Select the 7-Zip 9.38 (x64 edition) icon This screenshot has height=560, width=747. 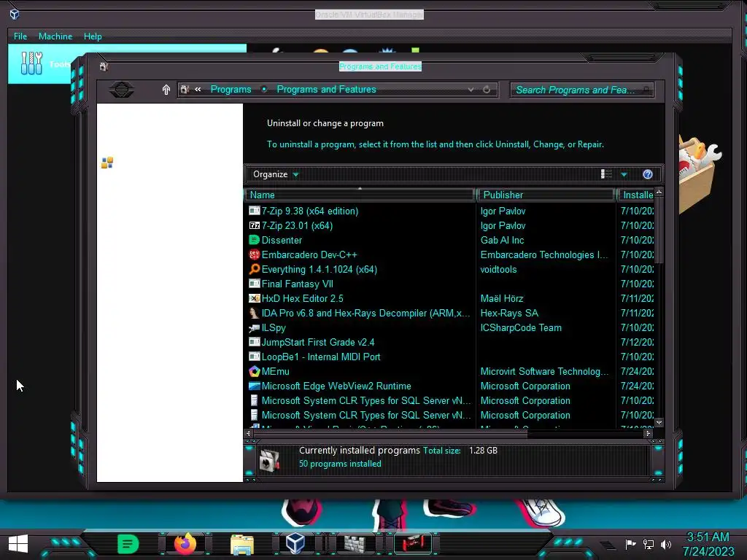tap(255, 211)
